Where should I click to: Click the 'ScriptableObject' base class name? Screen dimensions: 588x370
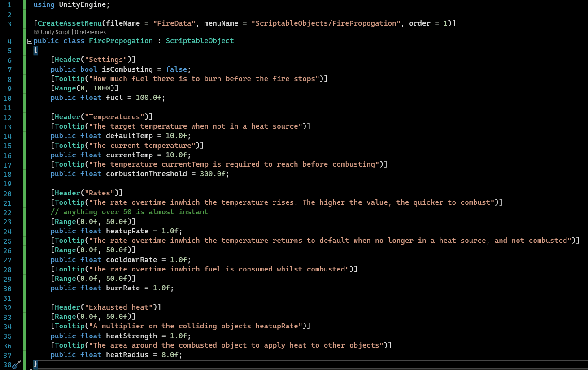[200, 41]
